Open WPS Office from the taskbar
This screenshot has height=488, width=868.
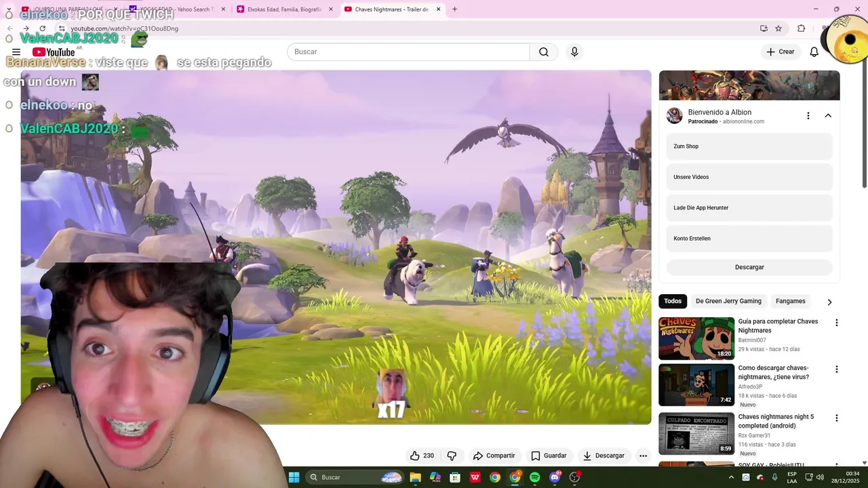[x=475, y=477]
